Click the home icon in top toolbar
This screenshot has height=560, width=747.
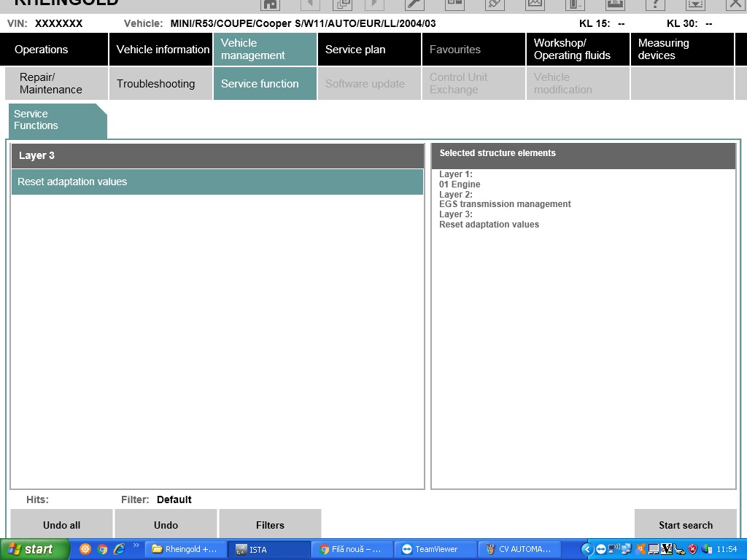270,4
